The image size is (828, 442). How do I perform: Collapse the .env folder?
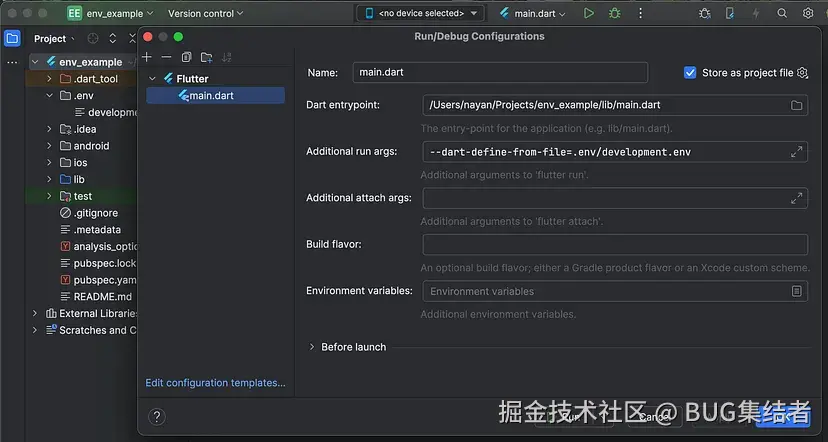click(49, 96)
